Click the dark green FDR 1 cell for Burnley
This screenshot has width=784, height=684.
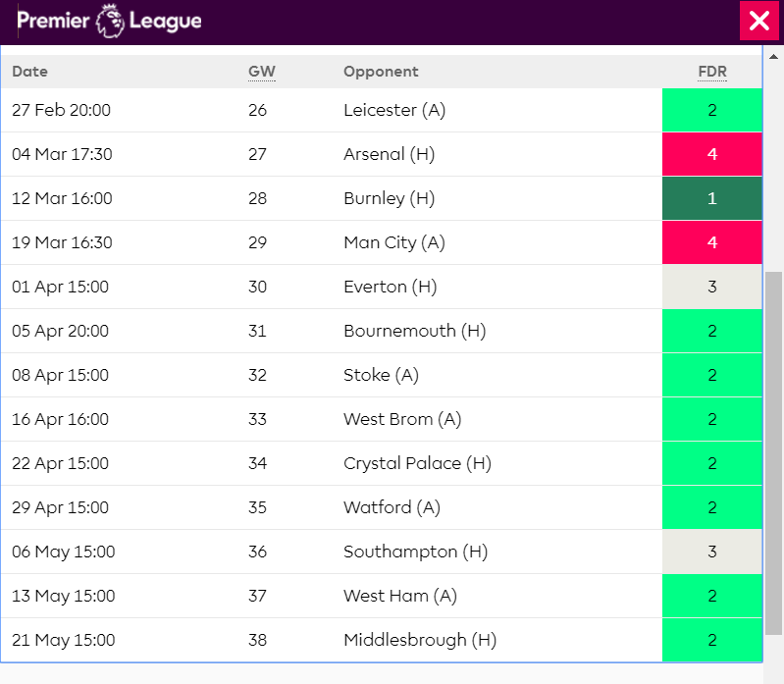tap(712, 198)
